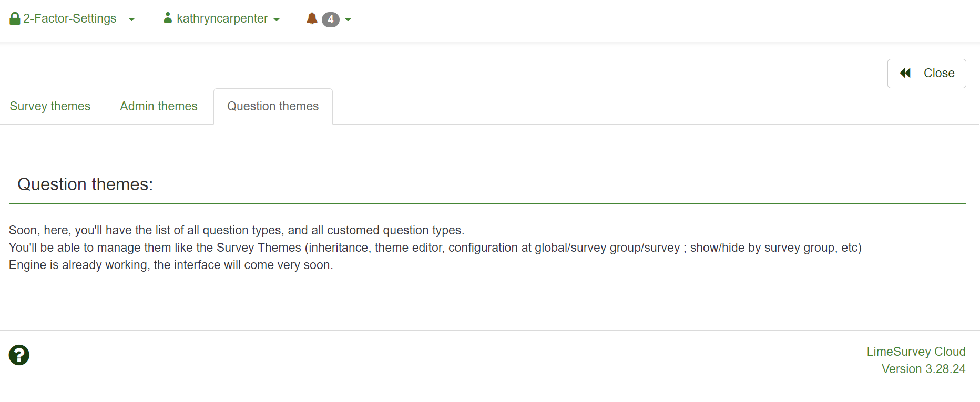Open the kathryncarpenter account menu
The image size is (980, 402).
222,19
